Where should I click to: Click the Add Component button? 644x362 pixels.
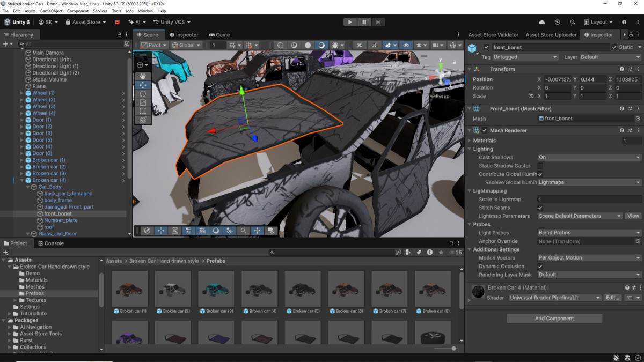coord(554,319)
